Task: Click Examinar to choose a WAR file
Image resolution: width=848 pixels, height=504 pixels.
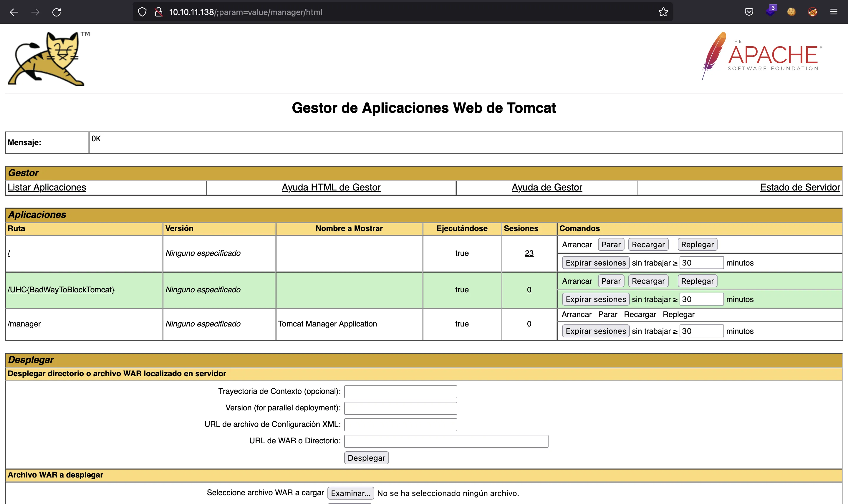Action: (x=351, y=493)
